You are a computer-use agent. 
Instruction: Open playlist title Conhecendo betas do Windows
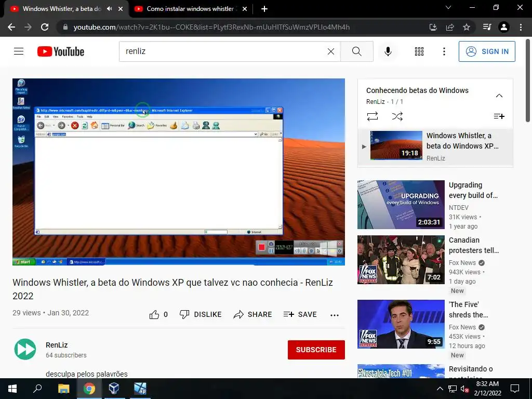coord(417,90)
